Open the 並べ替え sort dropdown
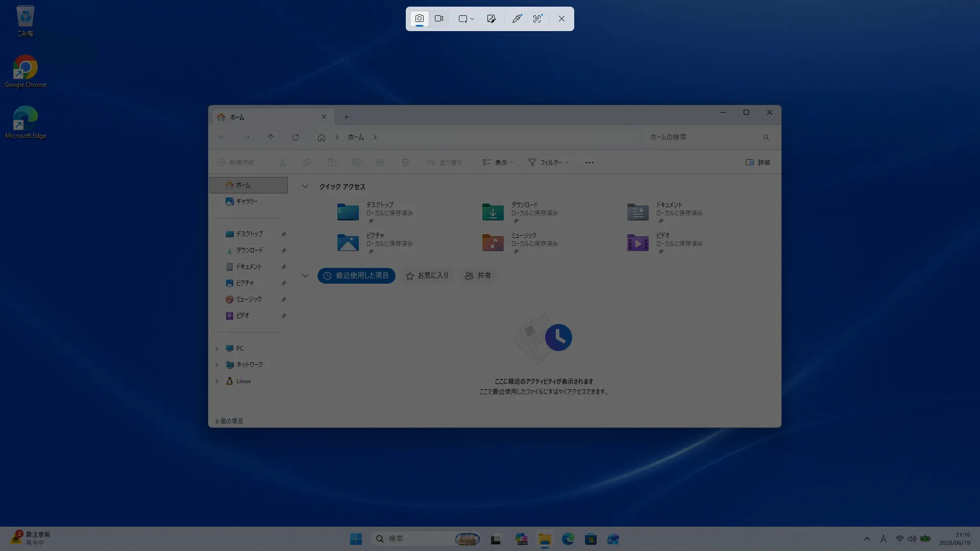The height and width of the screenshot is (551, 980). pyautogui.click(x=448, y=162)
